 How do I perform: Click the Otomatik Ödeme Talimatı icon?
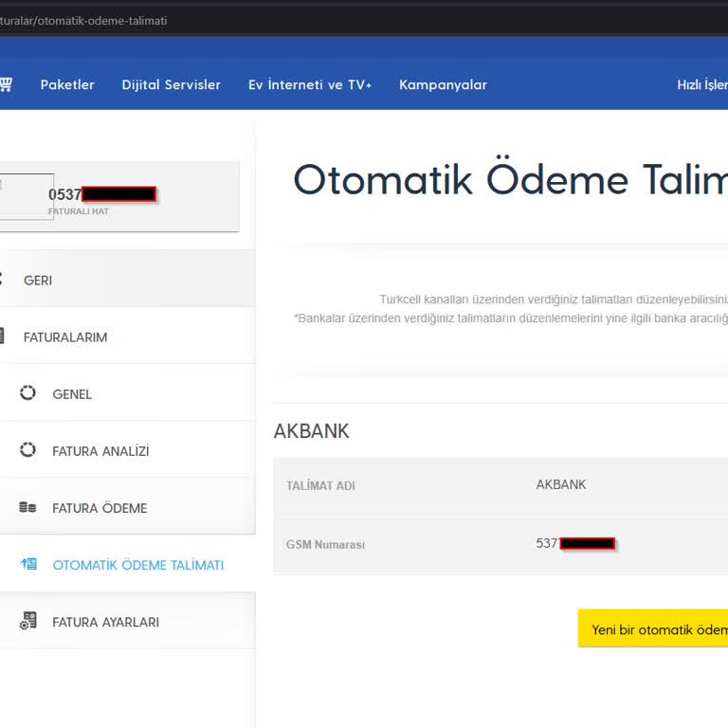[28, 564]
